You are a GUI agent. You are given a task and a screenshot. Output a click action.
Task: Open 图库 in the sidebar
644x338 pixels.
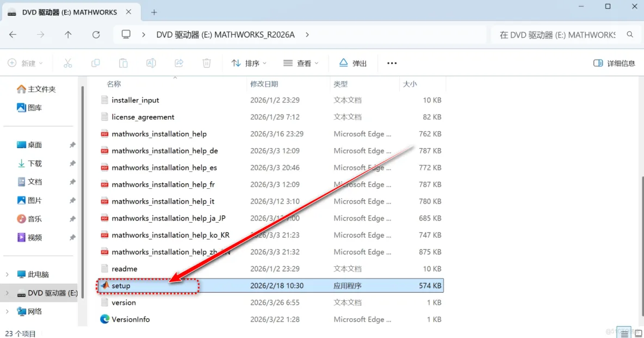pos(29,108)
